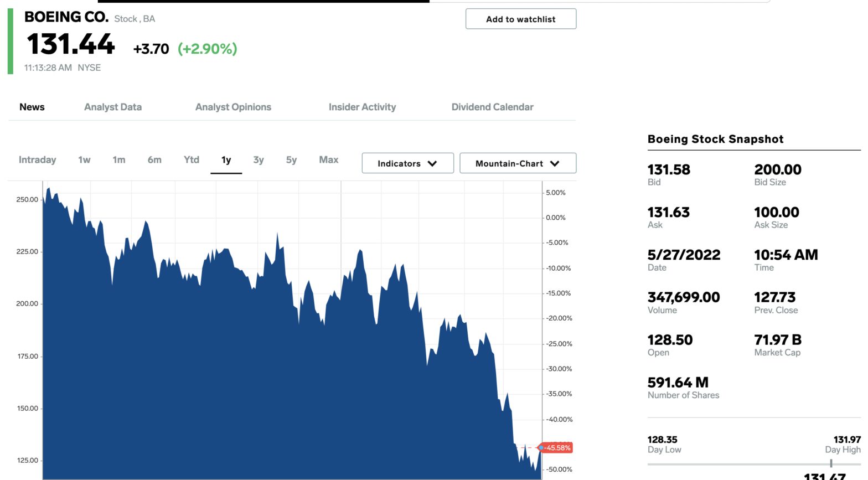The width and height of the screenshot is (868, 480).
Task: Click the BOEING CO. stock title
Action: point(66,17)
